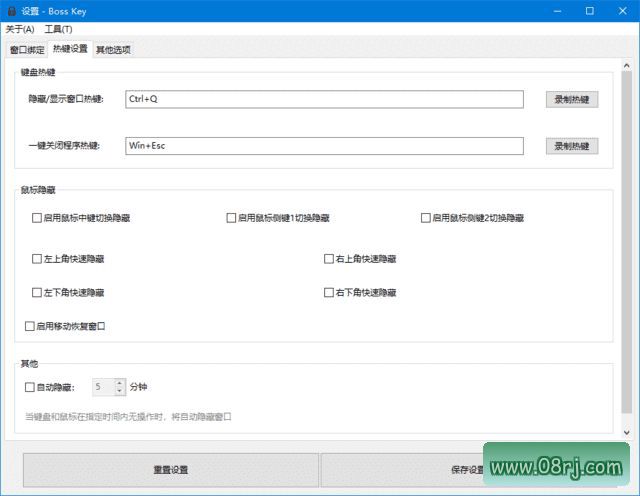
Task: Select the 热键设置 tab
Action: 70,49
